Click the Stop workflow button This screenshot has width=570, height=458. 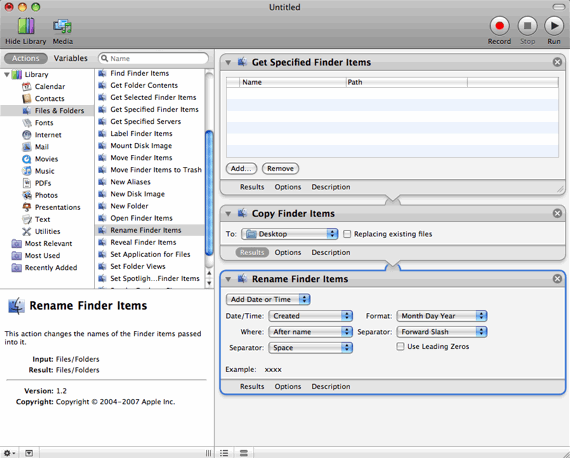tap(527, 26)
